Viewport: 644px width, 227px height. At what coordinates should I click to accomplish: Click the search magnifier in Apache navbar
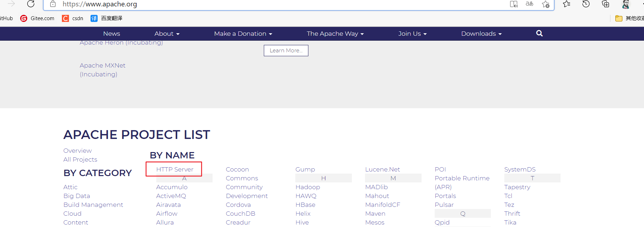pyautogui.click(x=539, y=33)
